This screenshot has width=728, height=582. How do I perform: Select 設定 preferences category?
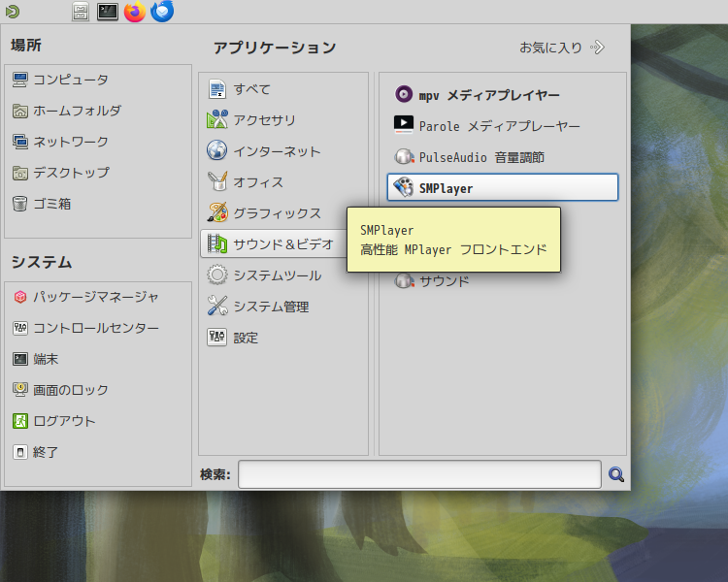point(283,338)
